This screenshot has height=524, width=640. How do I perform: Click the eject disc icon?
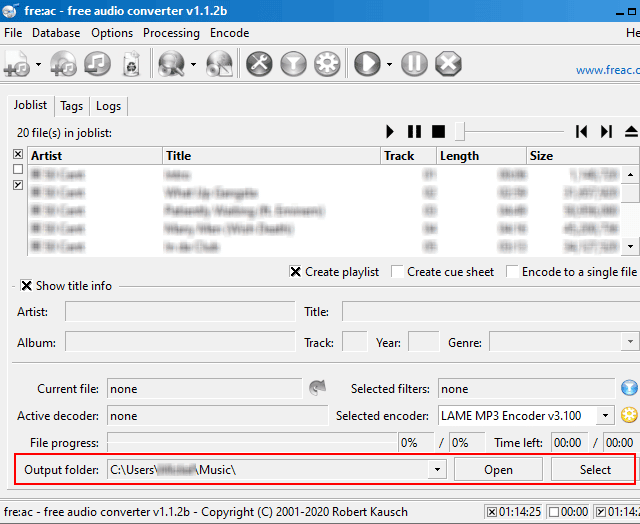click(x=631, y=132)
